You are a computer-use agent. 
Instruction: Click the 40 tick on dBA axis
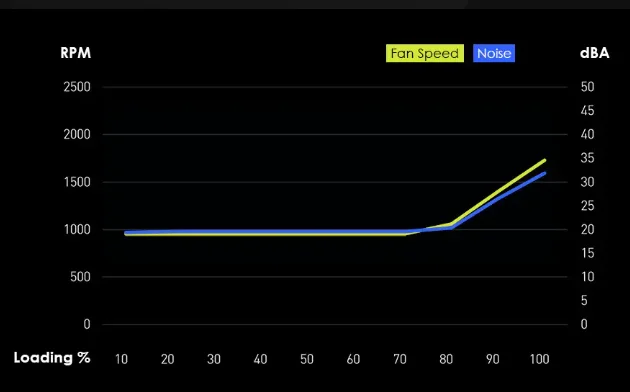coord(587,134)
